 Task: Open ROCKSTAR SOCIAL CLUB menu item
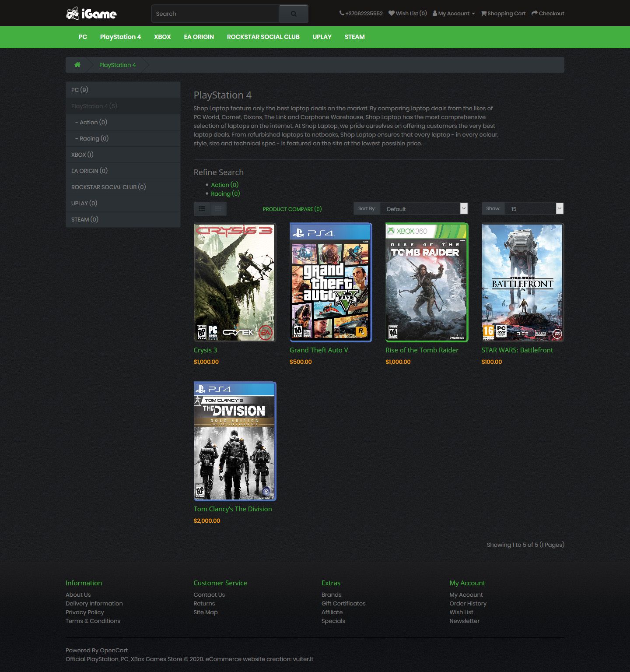pyautogui.click(x=263, y=37)
